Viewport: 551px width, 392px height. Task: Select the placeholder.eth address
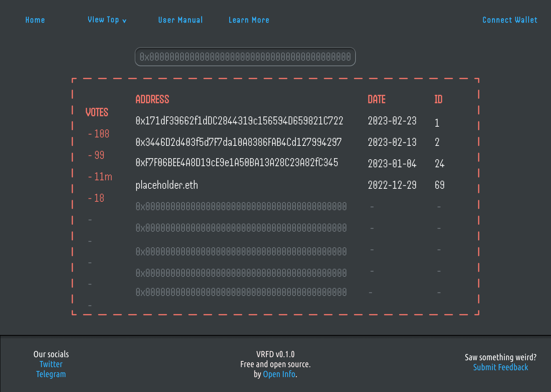tap(167, 185)
